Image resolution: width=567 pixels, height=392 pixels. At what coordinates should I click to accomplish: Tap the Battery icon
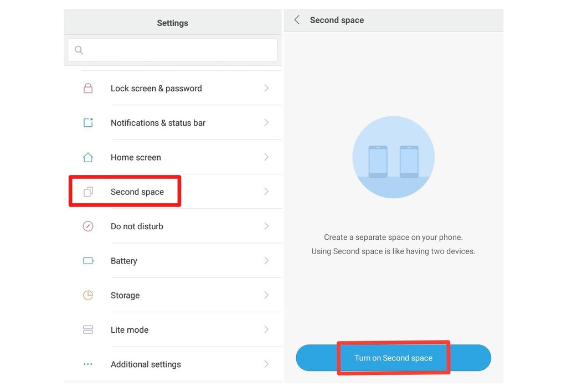[x=88, y=261]
